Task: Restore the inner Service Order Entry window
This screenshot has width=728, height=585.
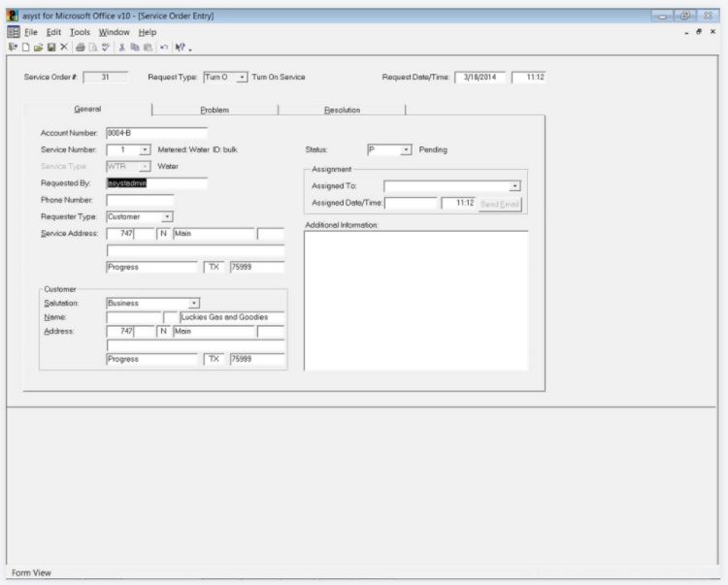Action: (x=699, y=32)
